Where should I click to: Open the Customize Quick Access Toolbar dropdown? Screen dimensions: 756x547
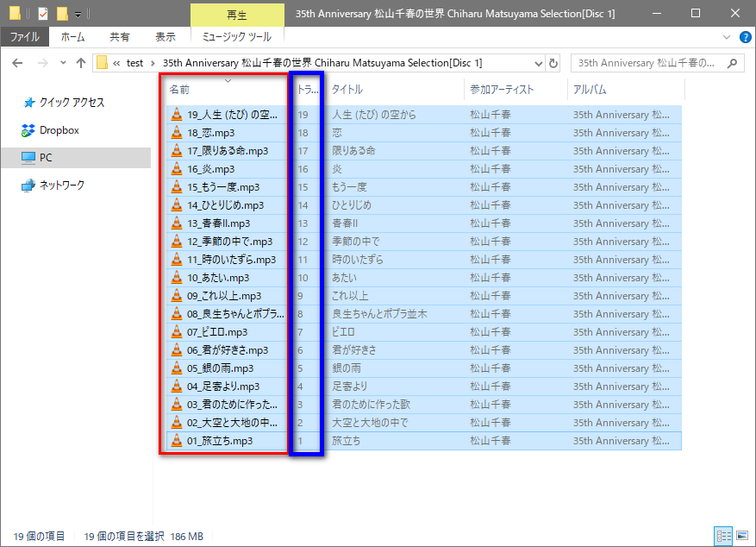78,14
